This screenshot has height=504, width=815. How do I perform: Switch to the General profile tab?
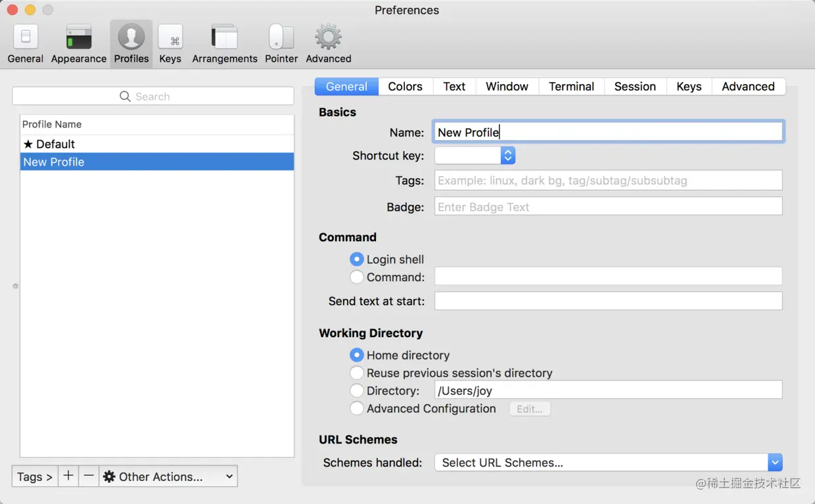pyautogui.click(x=346, y=87)
